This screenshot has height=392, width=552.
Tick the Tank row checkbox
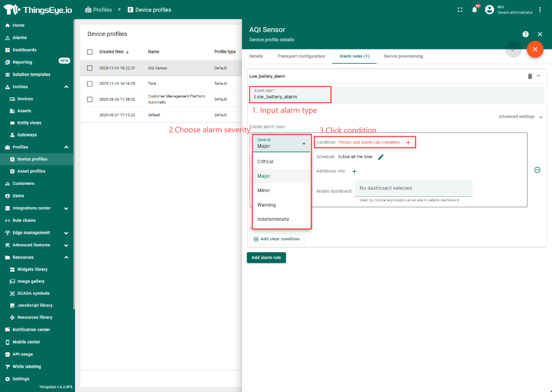[x=90, y=84]
